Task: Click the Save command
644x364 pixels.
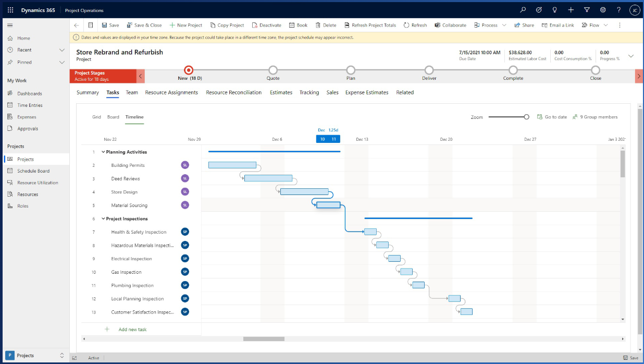Action: pyautogui.click(x=110, y=25)
